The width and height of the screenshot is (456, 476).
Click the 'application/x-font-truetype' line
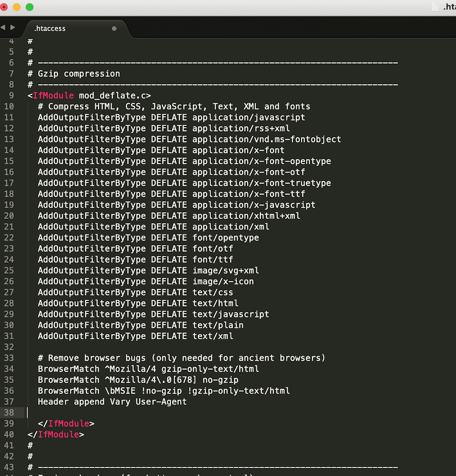[185, 183]
